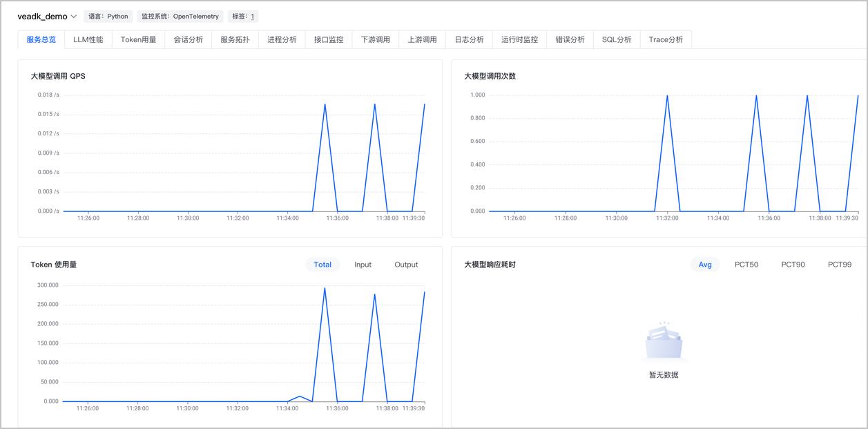868x429 pixels.
Task: Open the Token用量 tab
Action: [138, 39]
